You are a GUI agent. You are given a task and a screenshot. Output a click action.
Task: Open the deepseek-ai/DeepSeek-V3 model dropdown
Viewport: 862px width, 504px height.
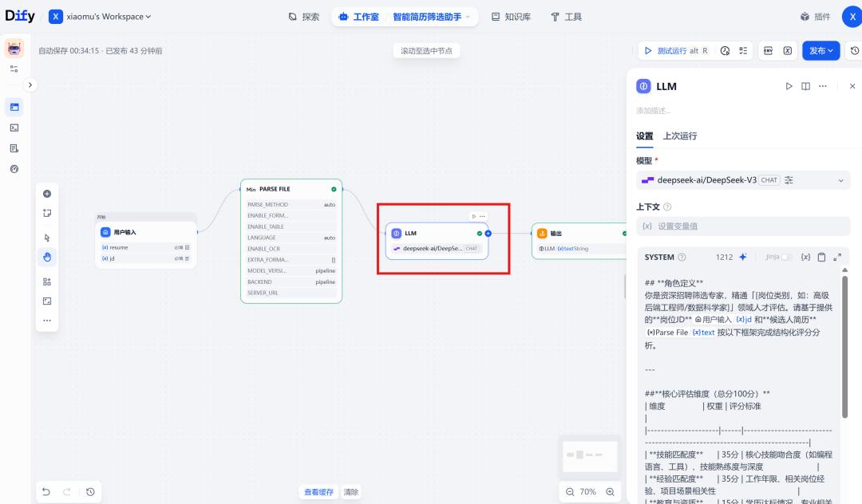(x=743, y=180)
